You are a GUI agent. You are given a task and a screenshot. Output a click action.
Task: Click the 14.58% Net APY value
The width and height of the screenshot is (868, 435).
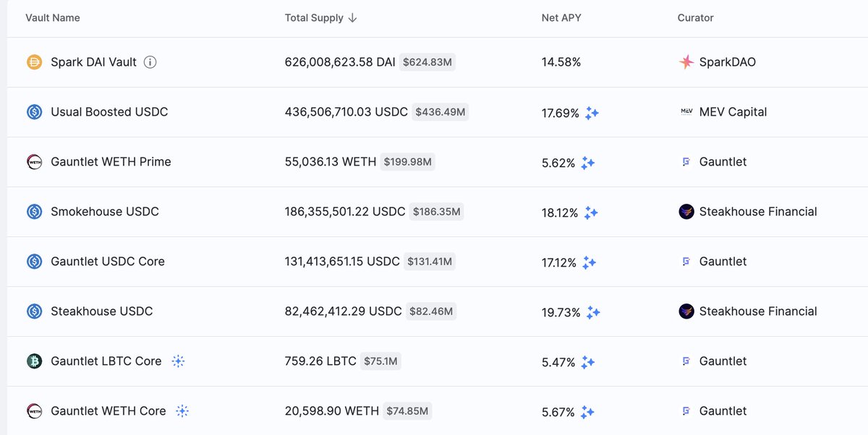[x=561, y=62]
